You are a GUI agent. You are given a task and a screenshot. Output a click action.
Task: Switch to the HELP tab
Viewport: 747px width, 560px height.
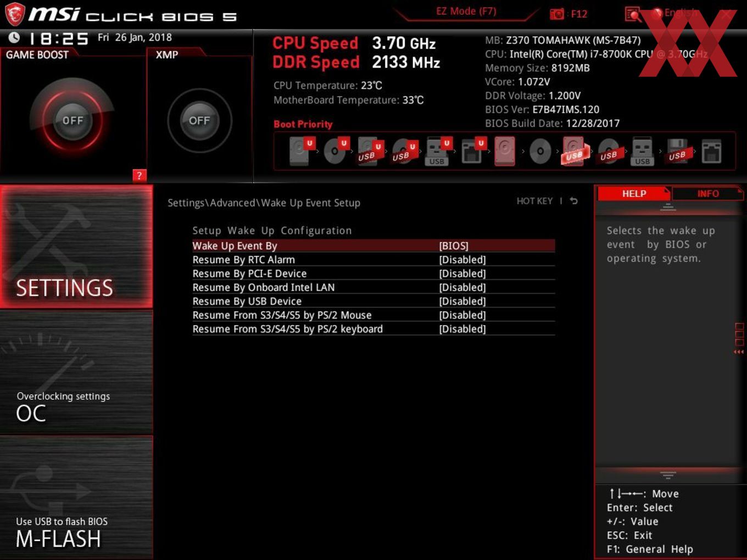634,193
